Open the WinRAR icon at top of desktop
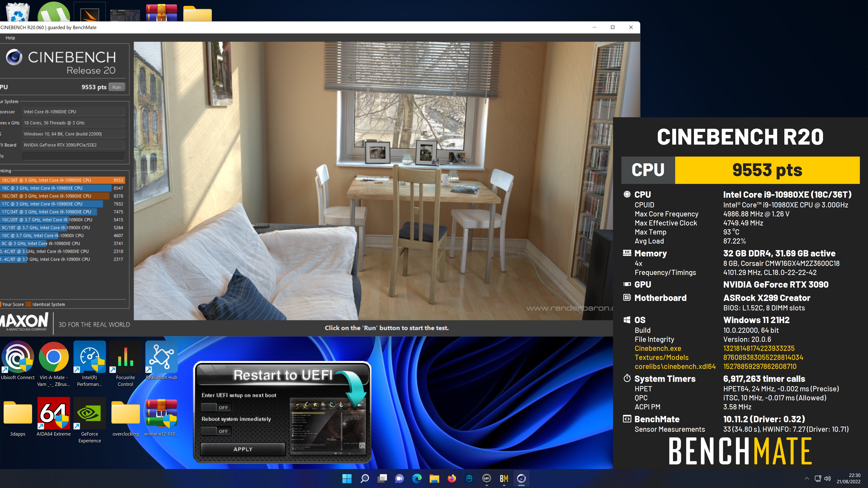Viewport: 868px width, 488px height. point(161,13)
